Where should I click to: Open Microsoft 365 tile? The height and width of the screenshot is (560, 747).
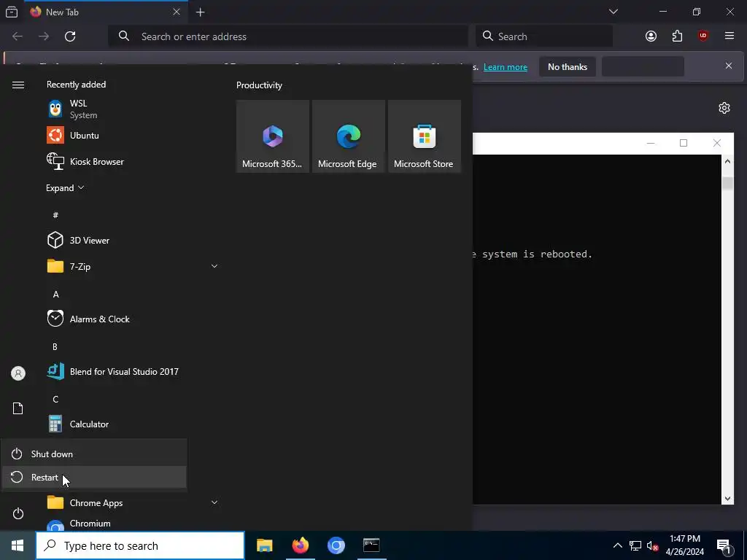pos(273,136)
